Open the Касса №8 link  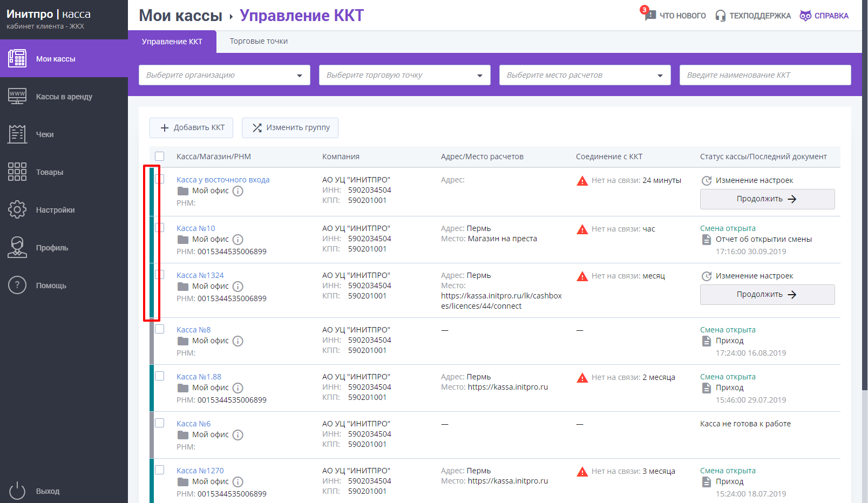[x=193, y=330]
